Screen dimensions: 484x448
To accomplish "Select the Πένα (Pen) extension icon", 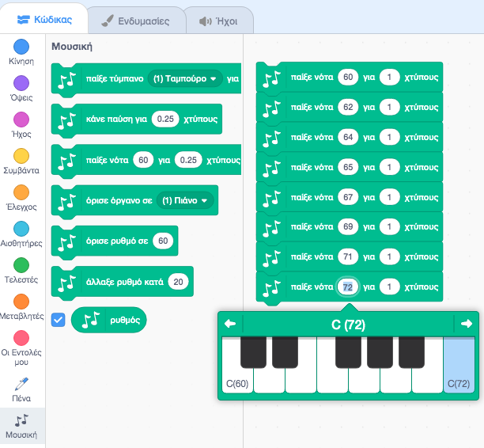I will coord(22,384).
